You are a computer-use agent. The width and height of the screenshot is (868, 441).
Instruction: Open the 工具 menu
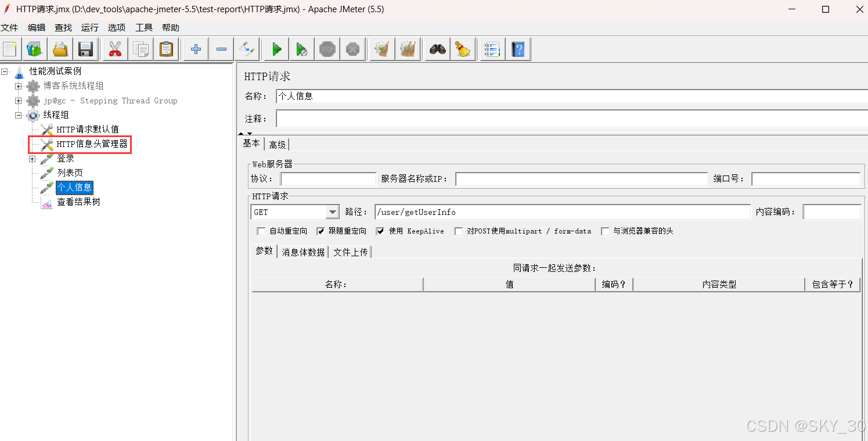click(144, 27)
